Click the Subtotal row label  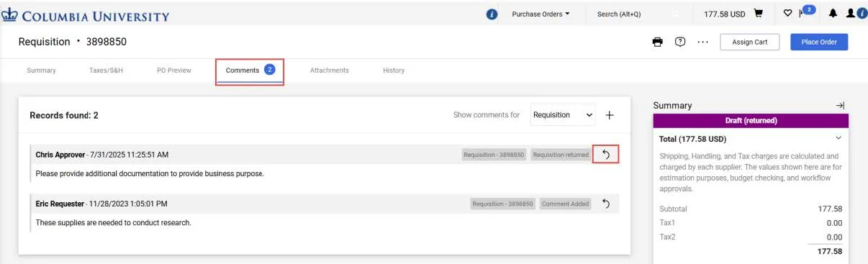(673, 209)
